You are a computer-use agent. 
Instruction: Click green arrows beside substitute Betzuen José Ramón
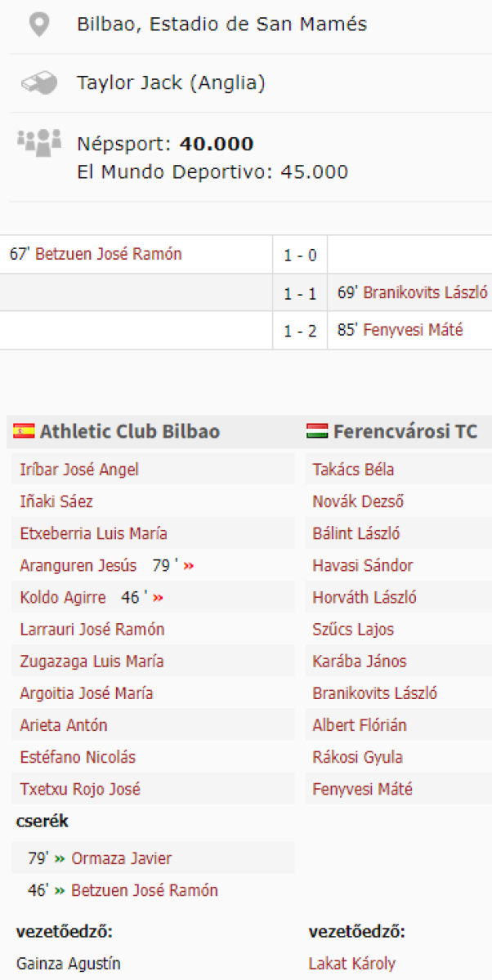(60, 890)
